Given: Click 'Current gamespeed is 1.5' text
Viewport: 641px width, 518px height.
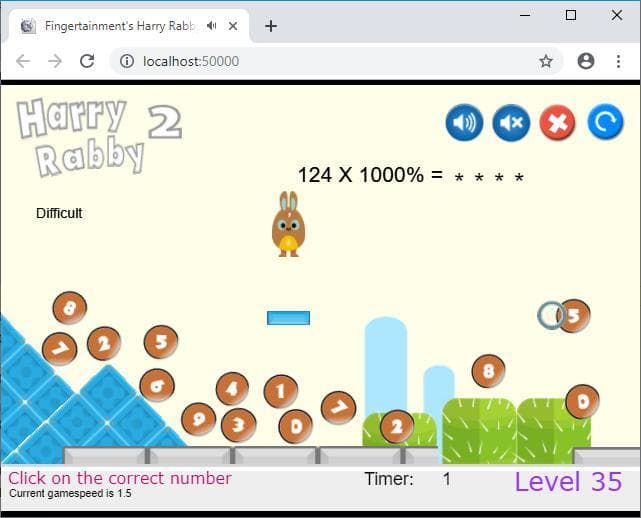Looking at the screenshot, I should (x=70, y=493).
